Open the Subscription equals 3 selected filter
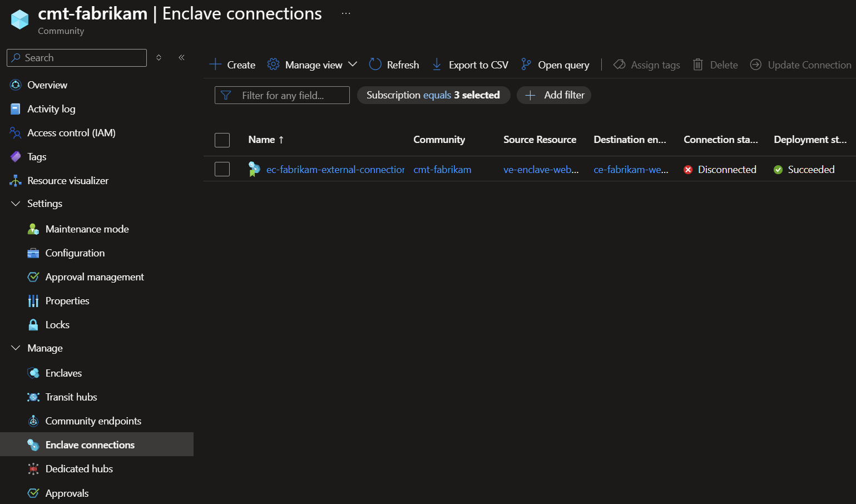The width and height of the screenshot is (856, 504). tap(433, 95)
